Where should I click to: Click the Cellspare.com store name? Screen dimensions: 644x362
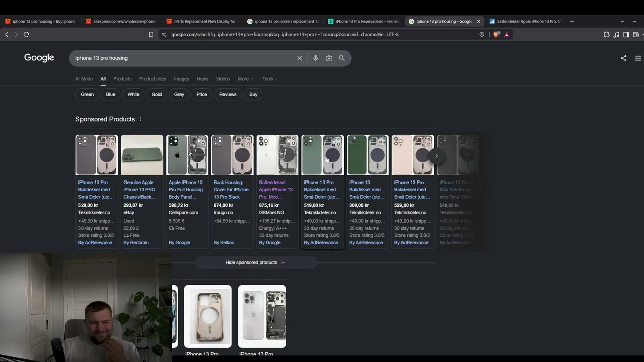click(183, 213)
